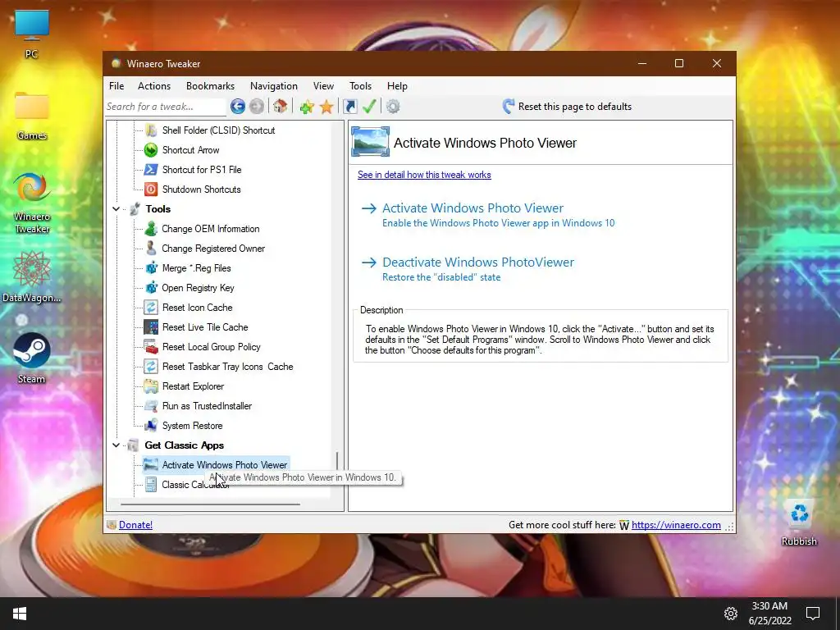Viewport: 840px width, 630px height.
Task: Click Activate Windows Photo Viewer action link
Action: [473, 208]
